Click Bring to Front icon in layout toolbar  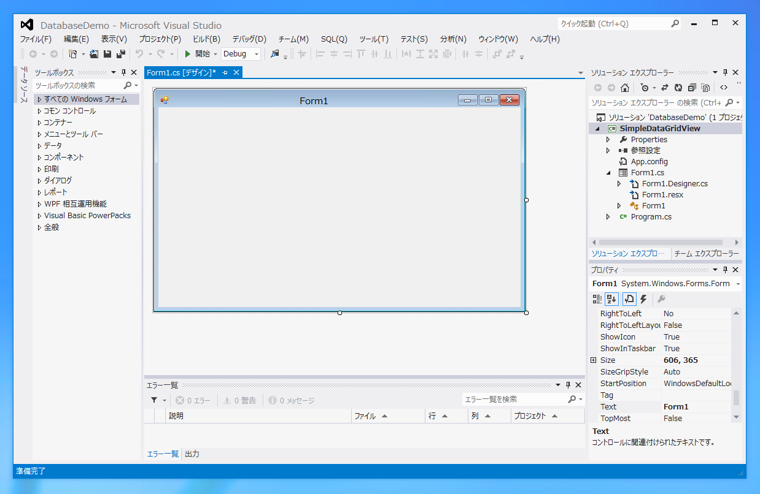coord(497,54)
